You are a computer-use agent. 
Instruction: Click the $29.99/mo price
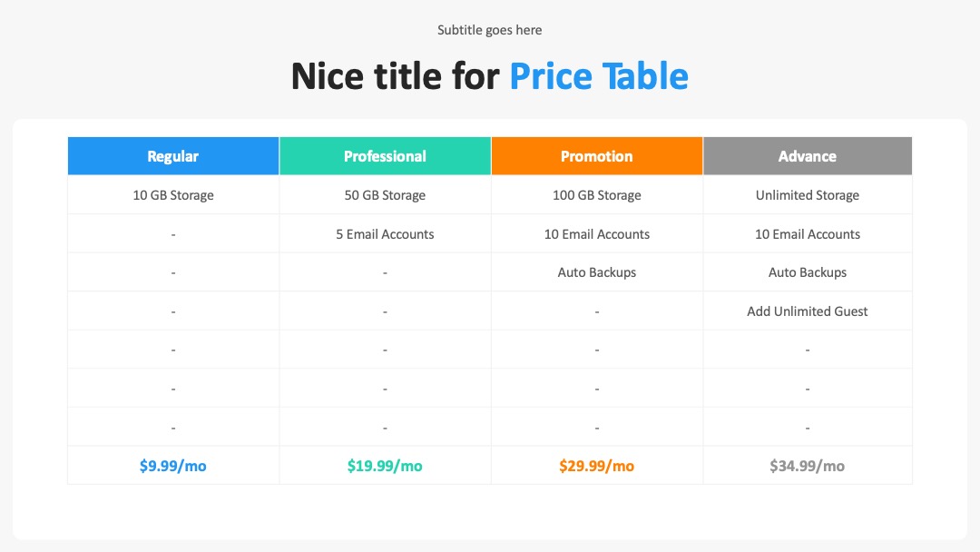(x=597, y=466)
